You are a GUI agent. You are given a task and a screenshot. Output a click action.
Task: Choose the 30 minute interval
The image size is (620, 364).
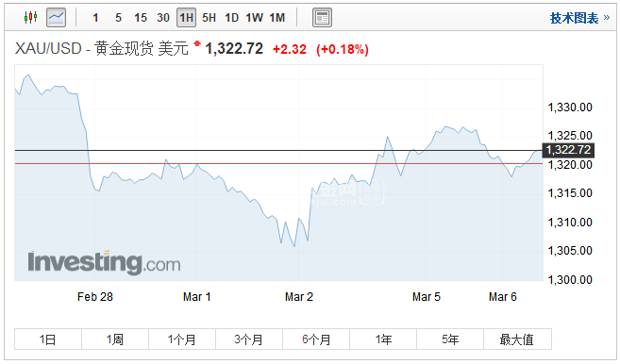point(163,18)
